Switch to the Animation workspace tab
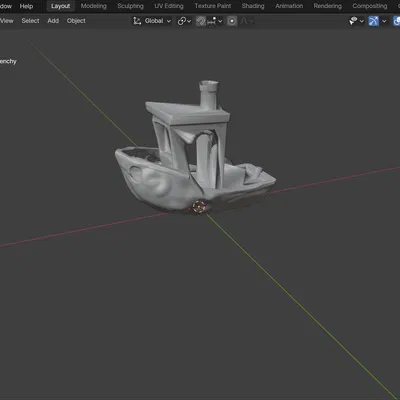Image resolution: width=400 pixels, height=400 pixels. [289, 6]
